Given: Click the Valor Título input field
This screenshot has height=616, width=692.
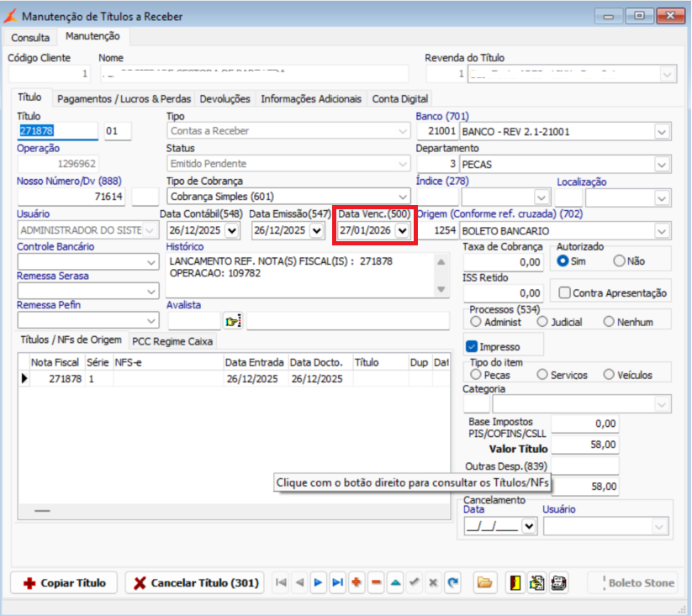Looking at the screenshot, I should pos(584,445).
